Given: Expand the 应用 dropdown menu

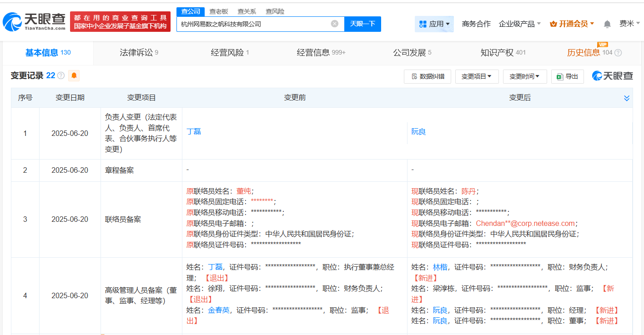Looking at the screenshot, I should point(434,24).
